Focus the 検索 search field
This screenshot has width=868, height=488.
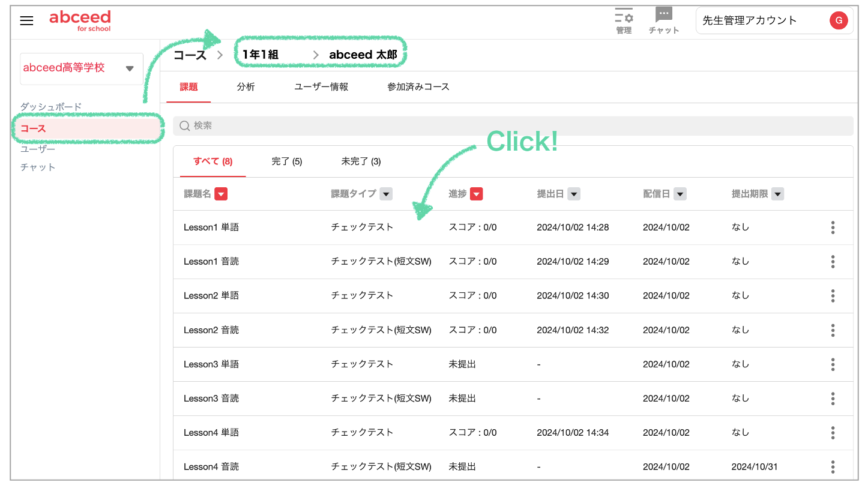point(513,125)
